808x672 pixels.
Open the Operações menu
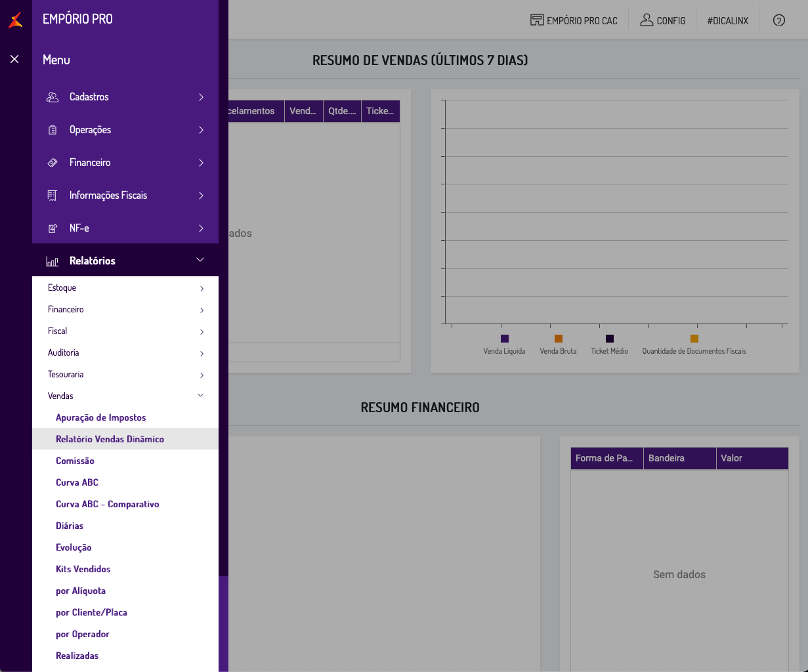[x=125, y=130]
